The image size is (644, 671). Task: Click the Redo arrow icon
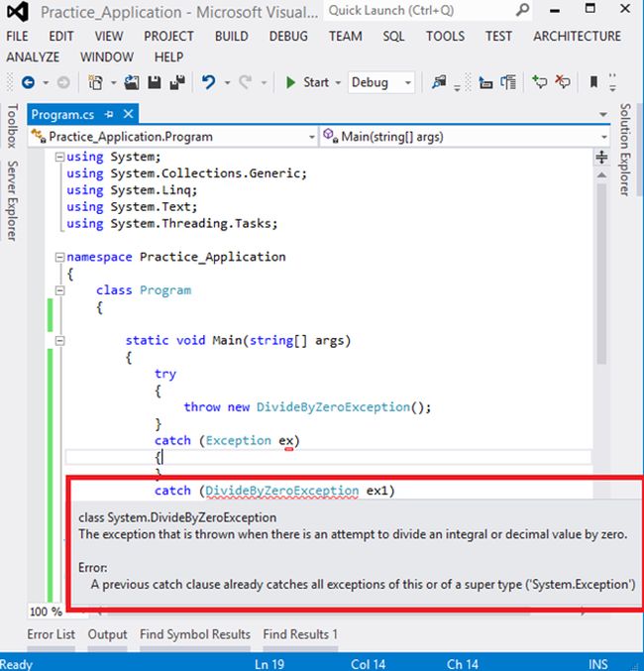pyautogui.click(x=246, y=81)
